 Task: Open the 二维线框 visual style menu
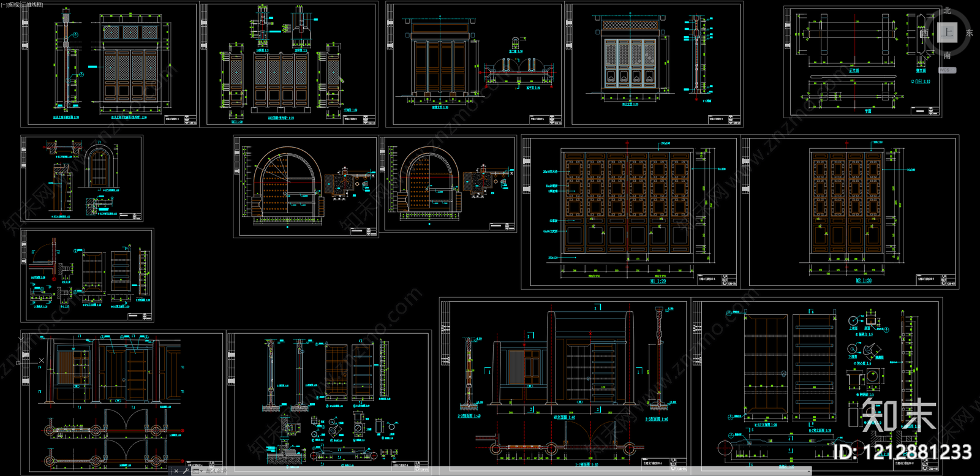coord(32,4)
